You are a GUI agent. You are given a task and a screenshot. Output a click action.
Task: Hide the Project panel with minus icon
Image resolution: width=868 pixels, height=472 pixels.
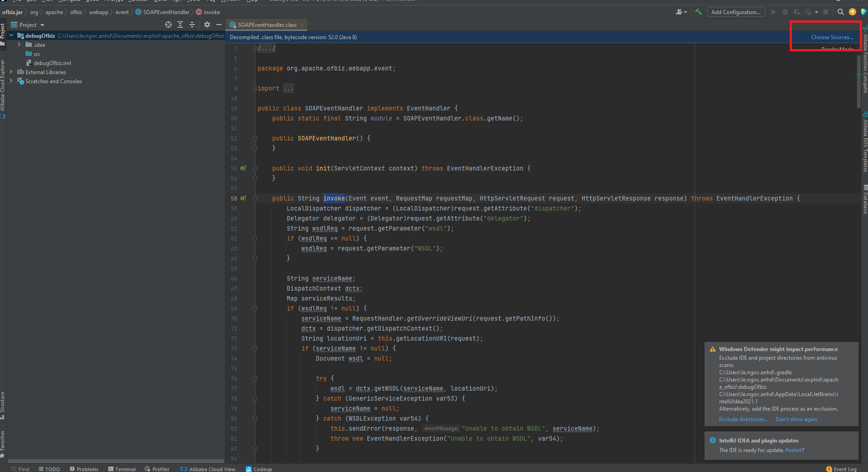pyautogui.click(x=219, y=25)
